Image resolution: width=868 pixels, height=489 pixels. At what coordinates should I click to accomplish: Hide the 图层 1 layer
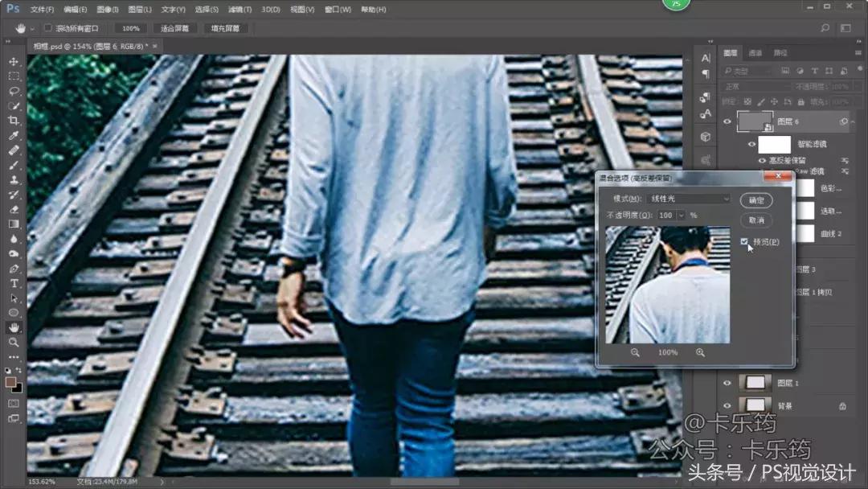727,383
